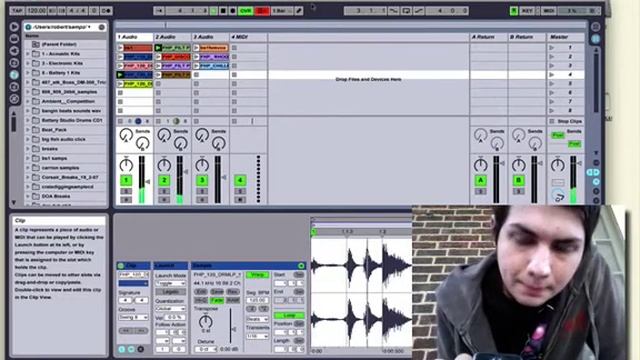This screenshot has height=360, width=640.
Task: Toggle the clip activator in Clip box
Action: 121,266
